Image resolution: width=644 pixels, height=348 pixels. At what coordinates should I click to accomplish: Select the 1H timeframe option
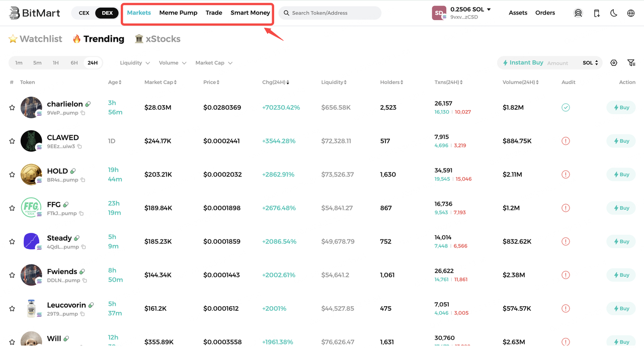coord(55,62)
